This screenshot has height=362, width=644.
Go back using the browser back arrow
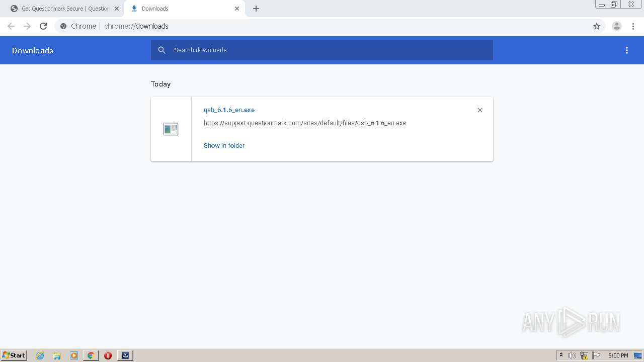coord(11,26)
